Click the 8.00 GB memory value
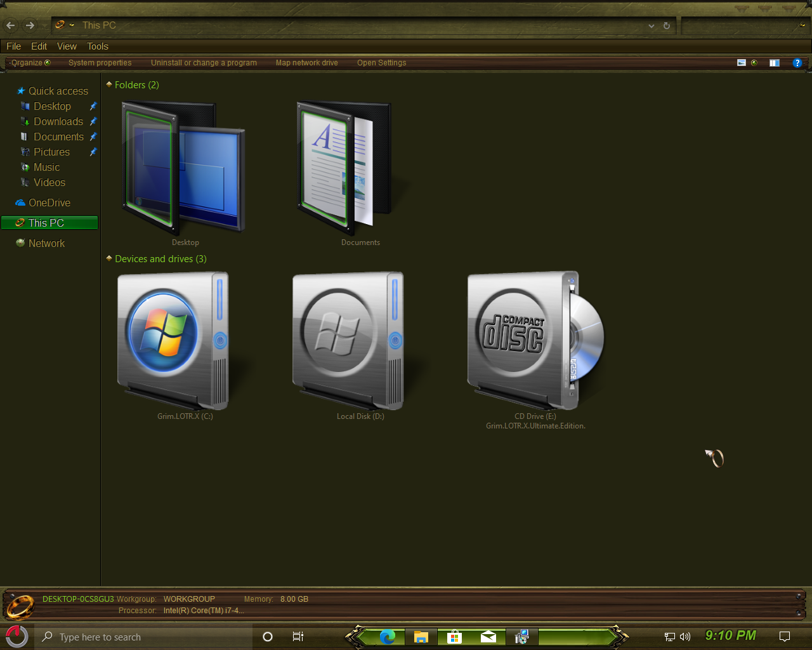Screen dimensions: 812x650 [294, 599]
